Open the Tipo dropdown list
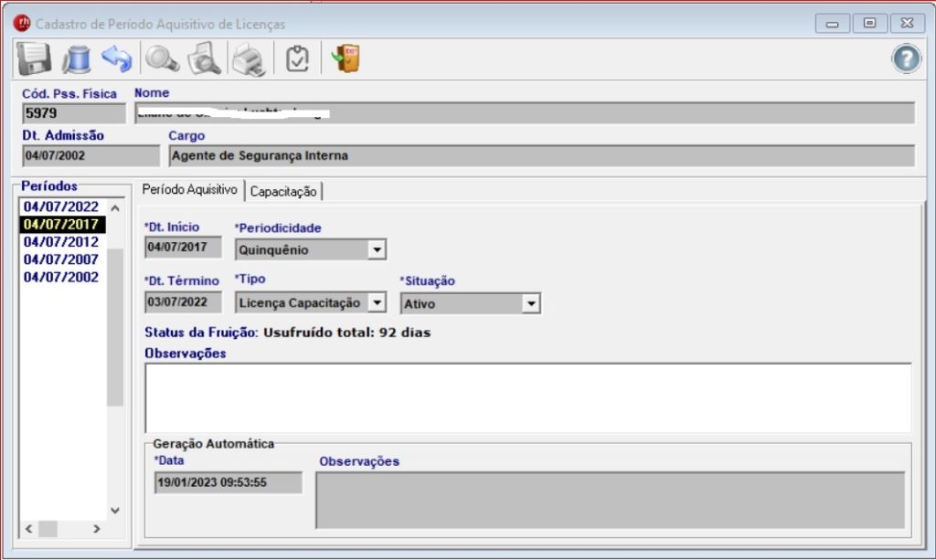Image resolution: width=936 pixels, height=560 pixels. coord(376,302)
